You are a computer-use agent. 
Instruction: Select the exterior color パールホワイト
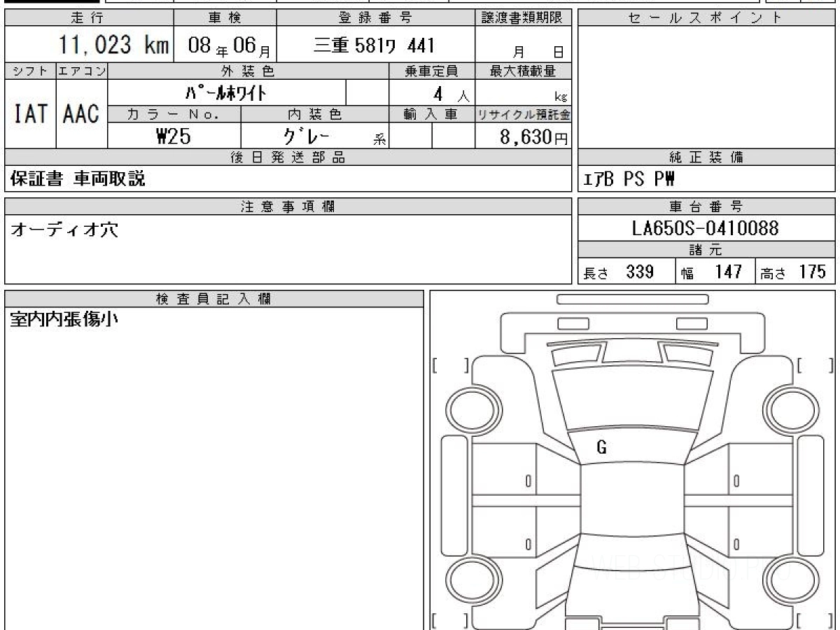226,92
